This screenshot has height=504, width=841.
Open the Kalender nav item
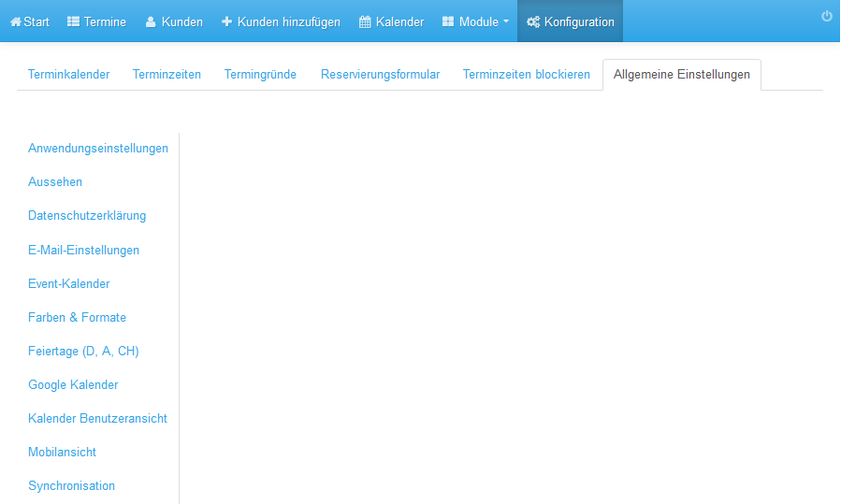point(392,22)
